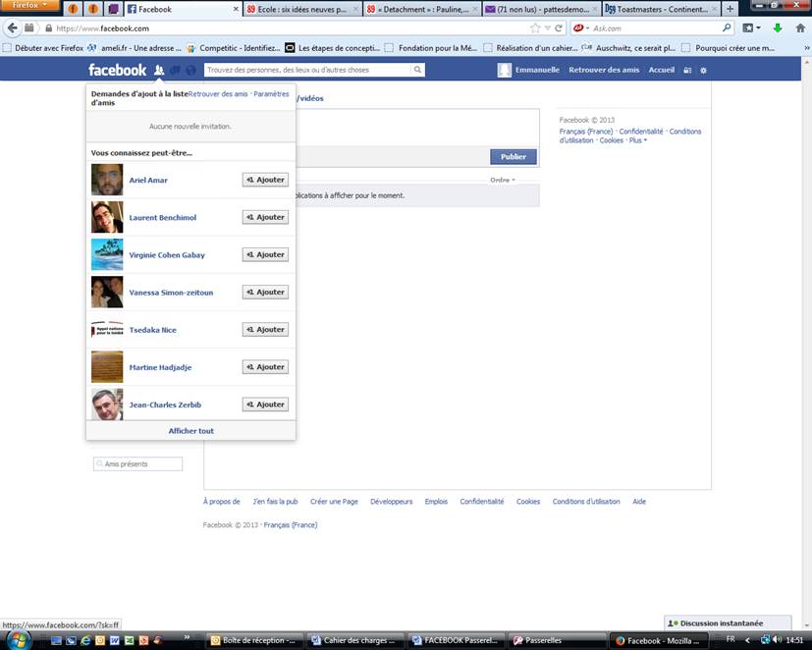Screen dimensions: 812x650
Task: Click the browser URL address bar
Action: (290, 27)
